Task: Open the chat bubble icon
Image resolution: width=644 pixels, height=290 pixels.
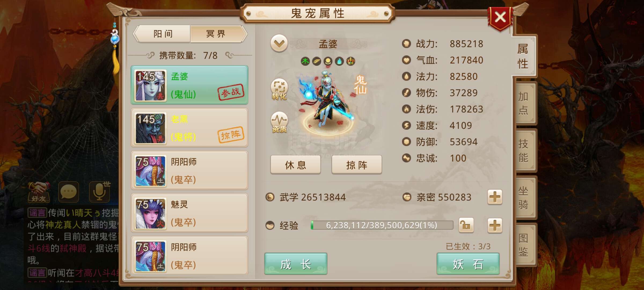Action: (68, 192)
